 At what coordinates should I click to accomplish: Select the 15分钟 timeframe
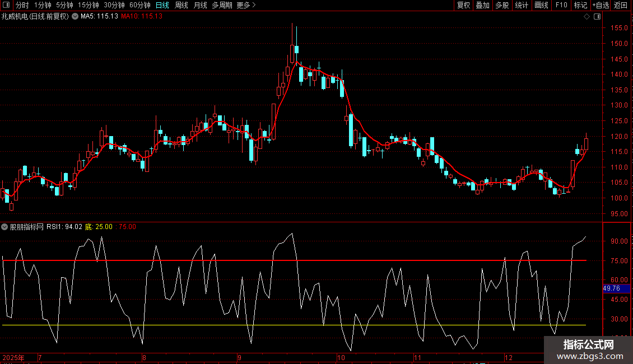click(x=89, y=5)
